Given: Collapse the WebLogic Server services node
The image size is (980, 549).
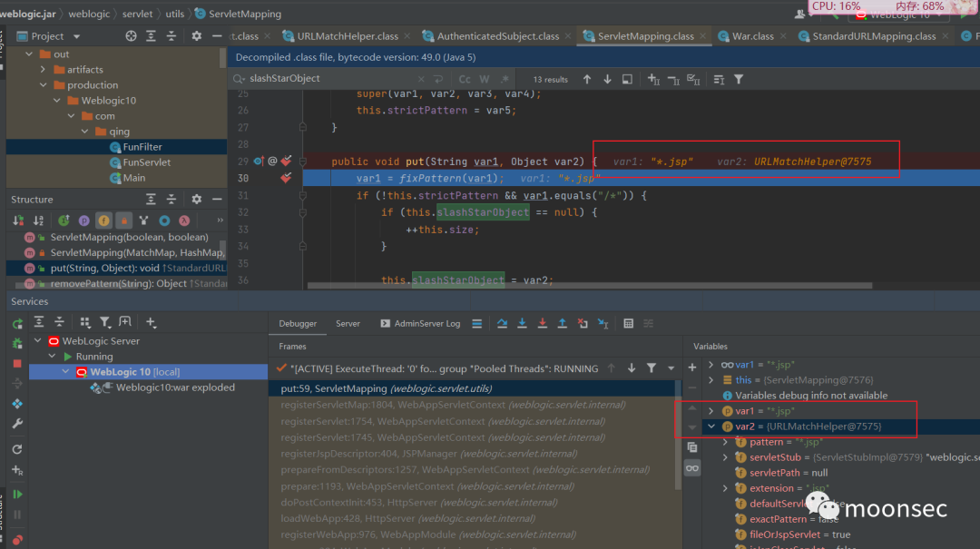Looking at the screenshot, I should pyautogui.click(x=38, y=341).
